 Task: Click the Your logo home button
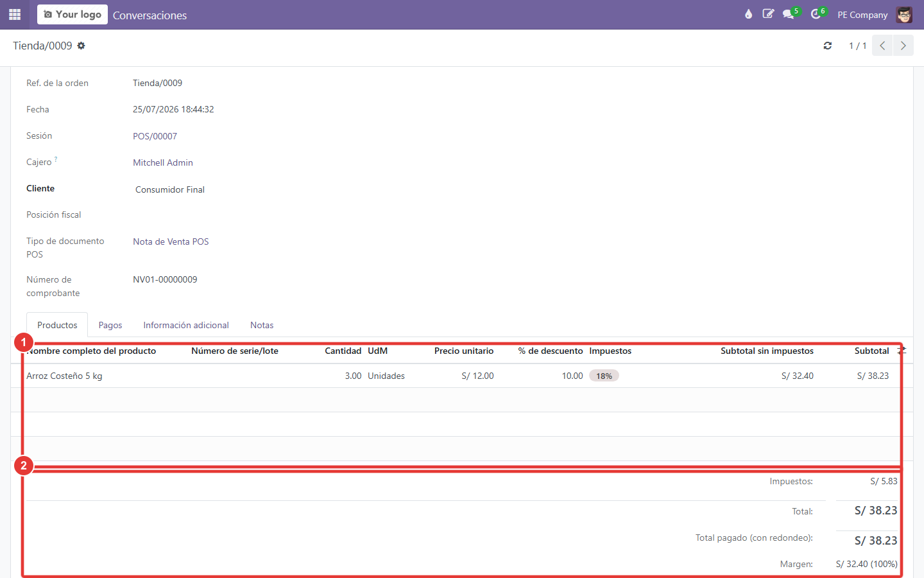coord(73,14)
